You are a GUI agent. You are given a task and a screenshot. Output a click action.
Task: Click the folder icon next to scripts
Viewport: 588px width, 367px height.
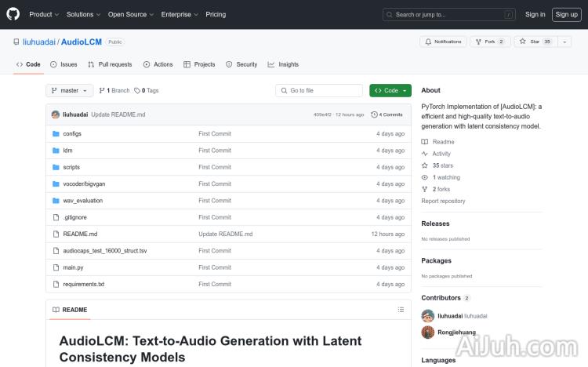coord(56,167)
